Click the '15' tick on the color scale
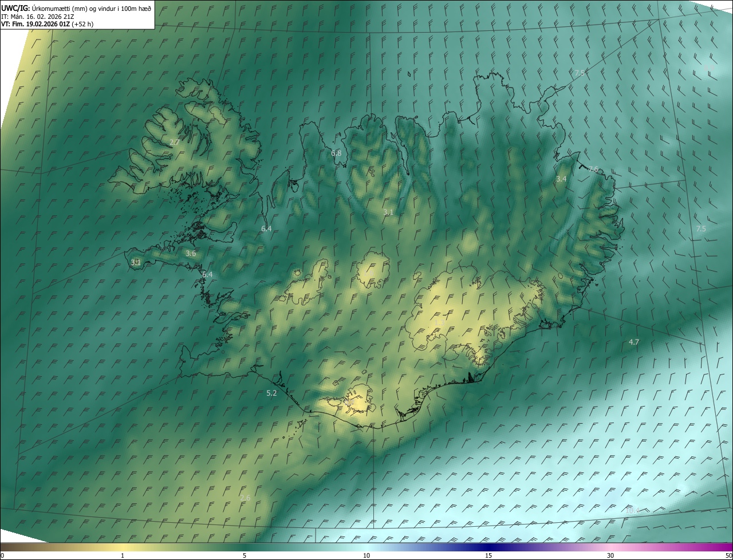The image size is (733, 560). tap(488, 556)
